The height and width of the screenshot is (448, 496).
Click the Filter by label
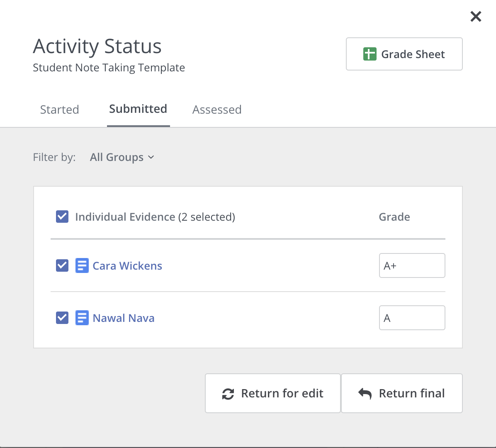click(x=54, y=157)
